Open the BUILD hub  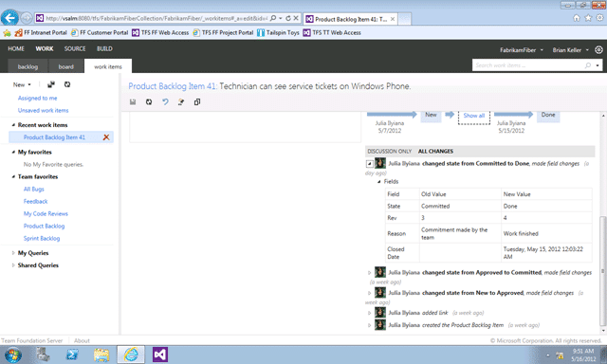tap(104, 48)
